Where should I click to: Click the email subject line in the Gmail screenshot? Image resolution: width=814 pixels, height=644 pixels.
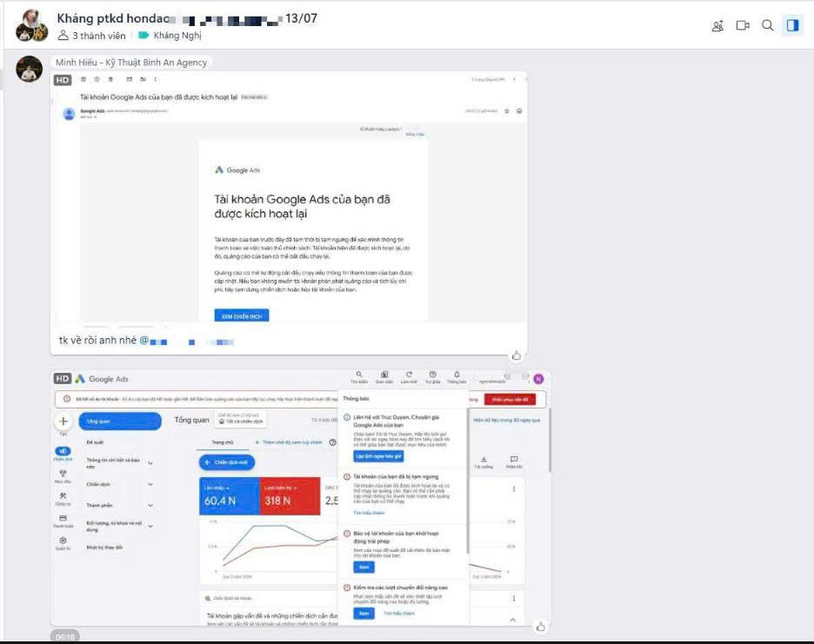(x=158, y=97)
